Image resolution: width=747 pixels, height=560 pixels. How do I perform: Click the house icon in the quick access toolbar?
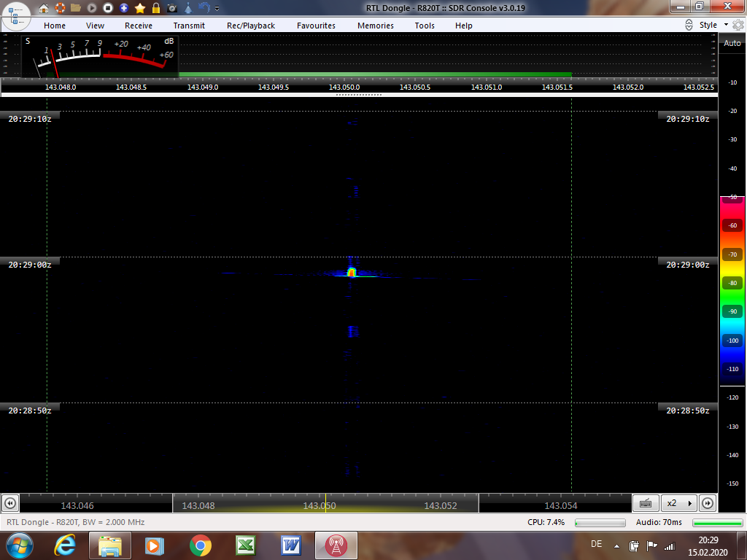coord(43,8)
